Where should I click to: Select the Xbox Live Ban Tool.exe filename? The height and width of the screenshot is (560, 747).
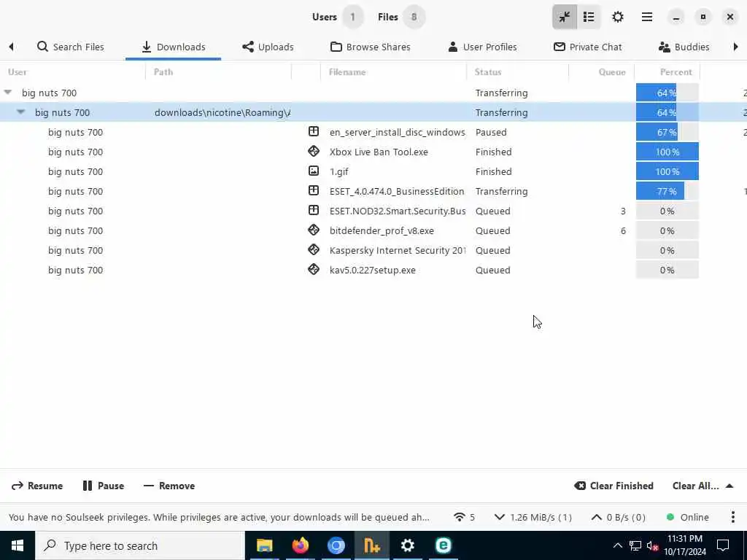click(x=379, y=152)
